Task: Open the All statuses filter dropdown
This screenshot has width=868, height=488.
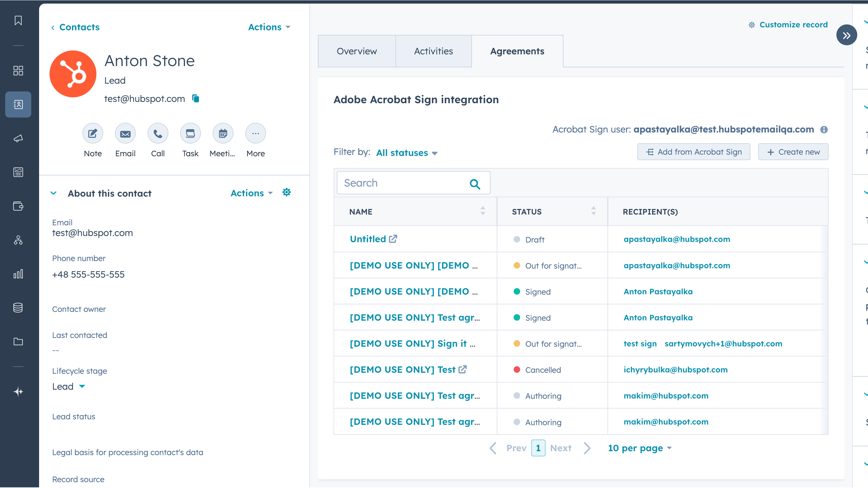Action: (406, 153)
